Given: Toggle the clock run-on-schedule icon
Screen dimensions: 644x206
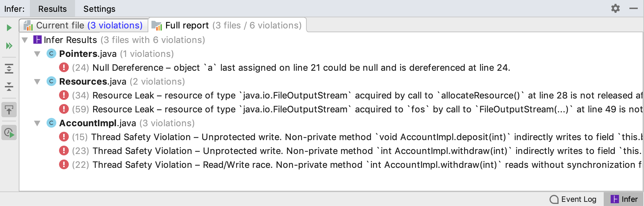Looking at the screenshot, I should (x=9, y=132).
